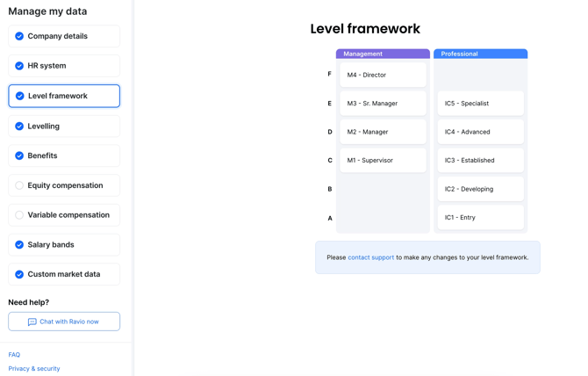The width and height of the screenshot is (588, 376).
Task: Open the Level framework section
Action: pos(64,96)
